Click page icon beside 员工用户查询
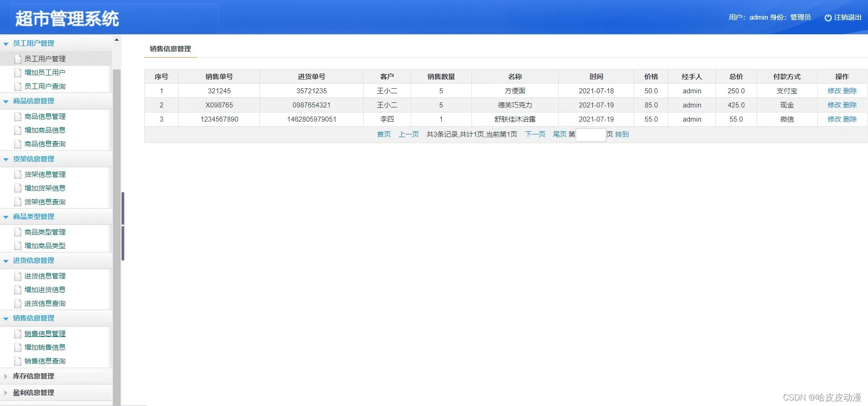This screenshot has width=868, height=406. (18, 86)
